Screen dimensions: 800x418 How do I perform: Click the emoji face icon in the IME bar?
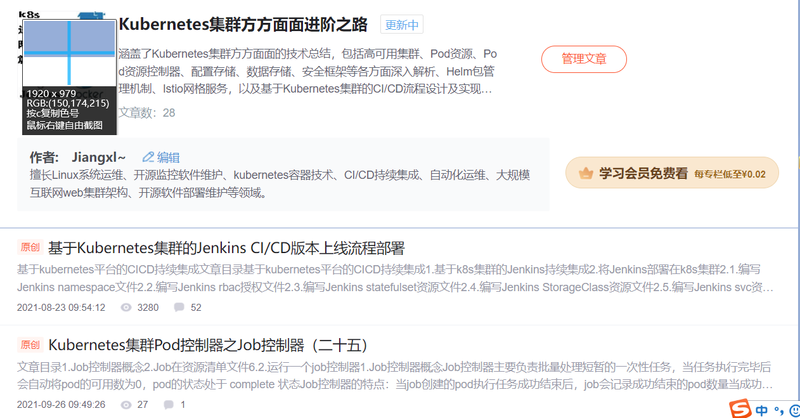click(794, 410)
